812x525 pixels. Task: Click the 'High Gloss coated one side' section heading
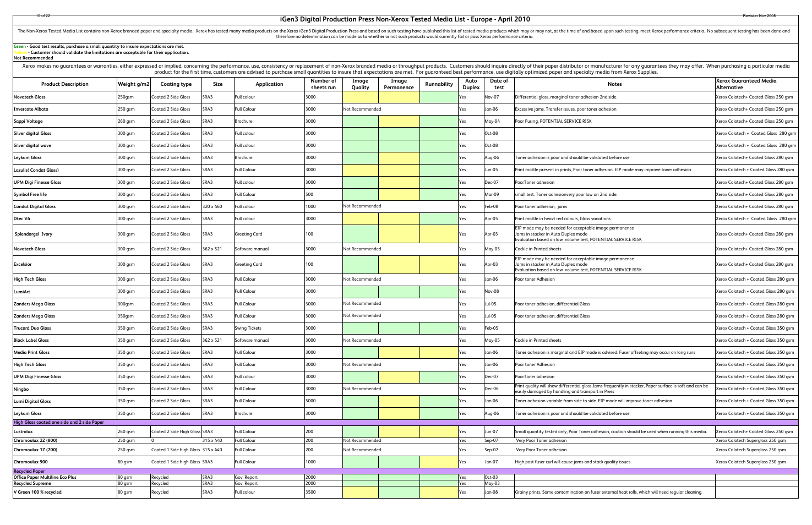pos(58,422)
